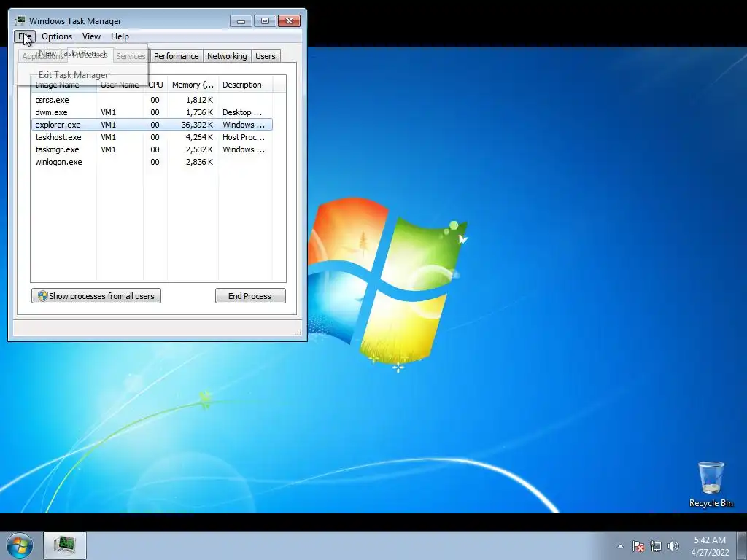The height and width of the screenshot is (560, 747).
Task: Click the 'Host Proc...' description cell
Action: point(244,137)
